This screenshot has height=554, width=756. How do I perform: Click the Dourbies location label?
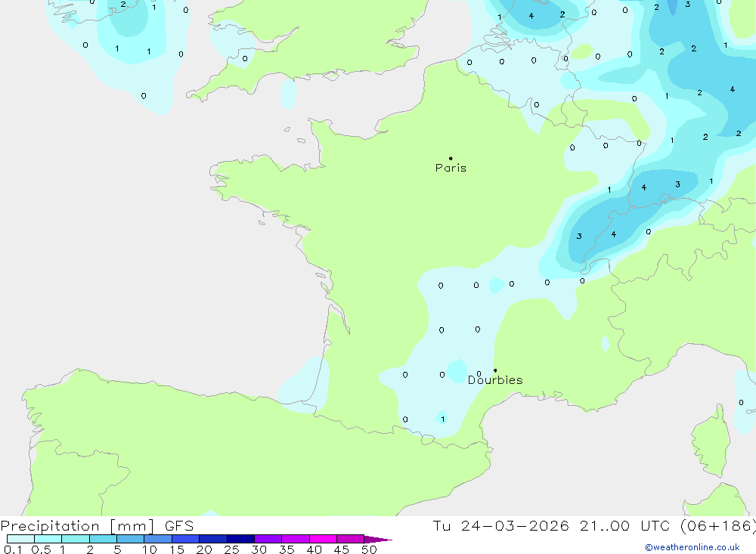tap(495, 380)
